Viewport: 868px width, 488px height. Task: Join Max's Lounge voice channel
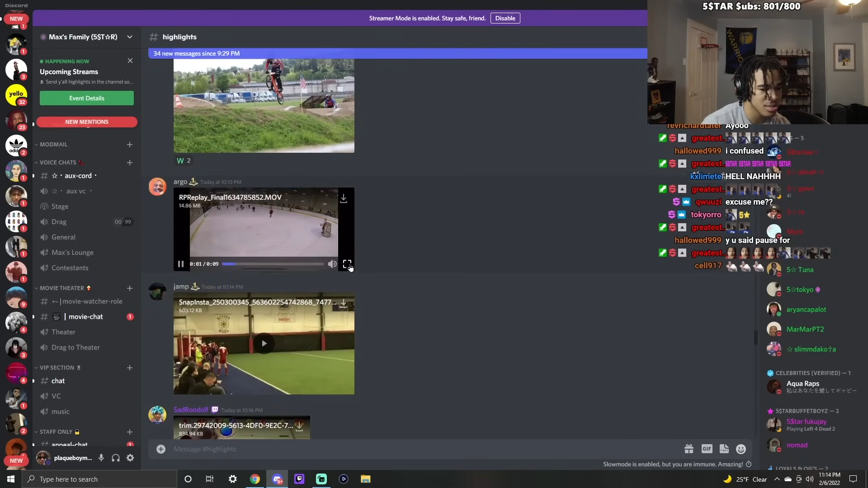[87, 253]
